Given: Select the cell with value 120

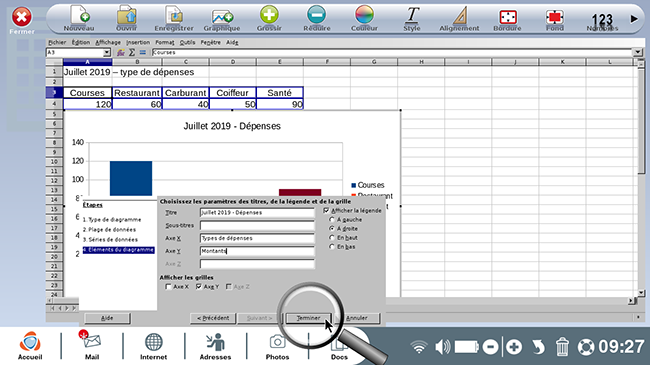Looking at the screenshot, I should 87,104.
